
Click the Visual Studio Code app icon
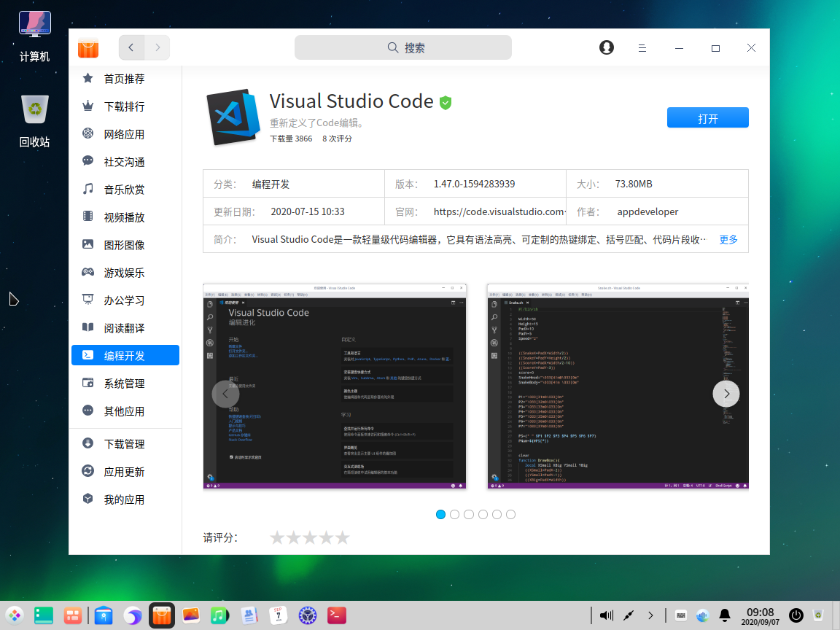point(233,117)
